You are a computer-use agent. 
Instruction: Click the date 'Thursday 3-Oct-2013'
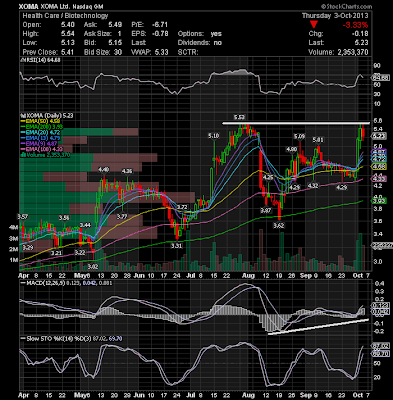(335, 16)
